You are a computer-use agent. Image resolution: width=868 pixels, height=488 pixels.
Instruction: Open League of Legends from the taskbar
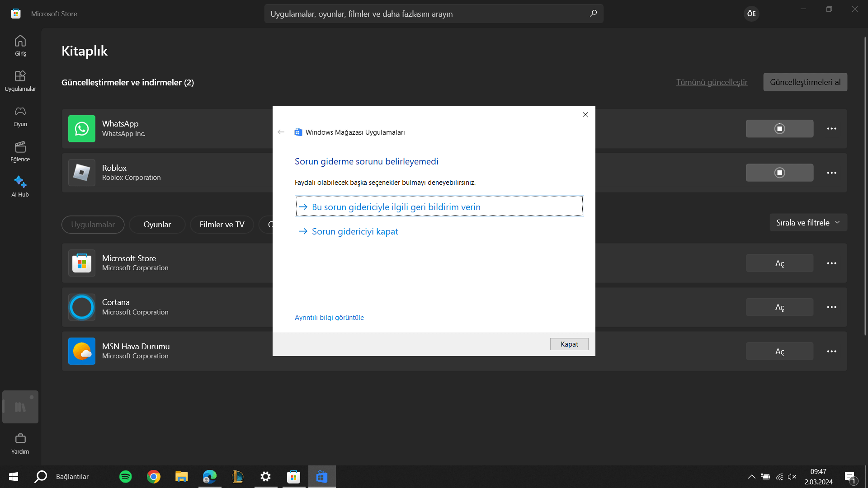pyautogui.click(x=238, y=477)
